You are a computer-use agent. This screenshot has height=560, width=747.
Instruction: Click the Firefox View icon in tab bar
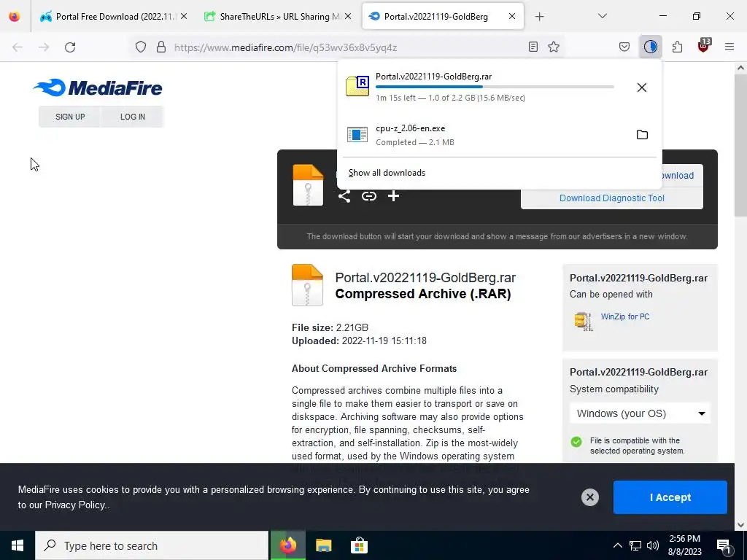(x=15, y=16)
